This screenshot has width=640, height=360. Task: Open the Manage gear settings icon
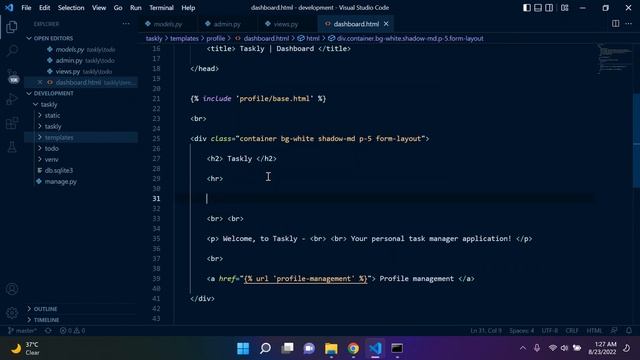tap(12, 313)
